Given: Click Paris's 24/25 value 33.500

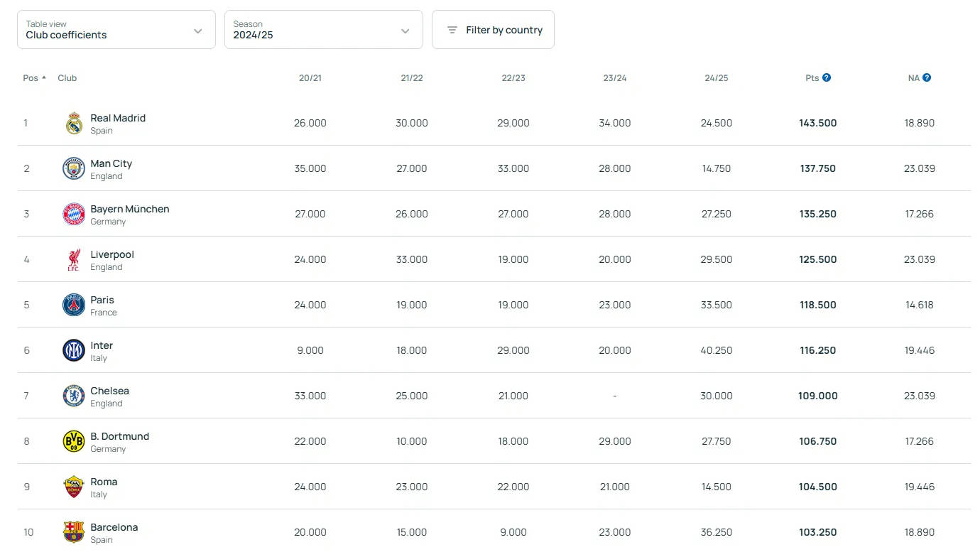Looking at the screenshot, I should coord(717,305).
